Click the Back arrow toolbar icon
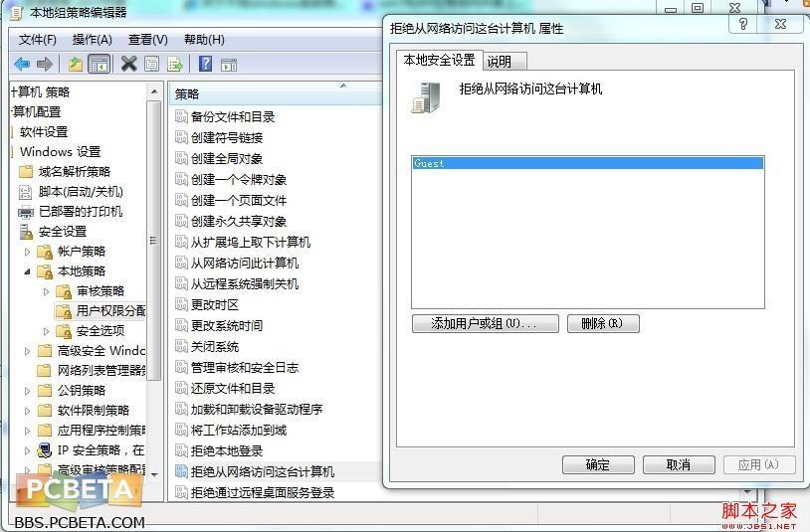810x532 pixels. pos(22,65)
